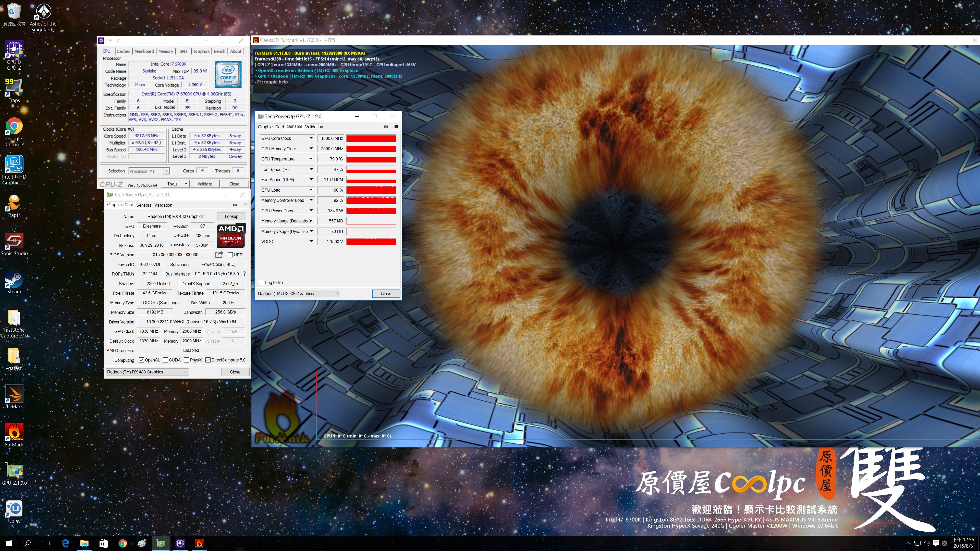The image size is (980, 551).
Task: Switch to the Mainboard tab in CPU-Z
Action: (144, 51)
